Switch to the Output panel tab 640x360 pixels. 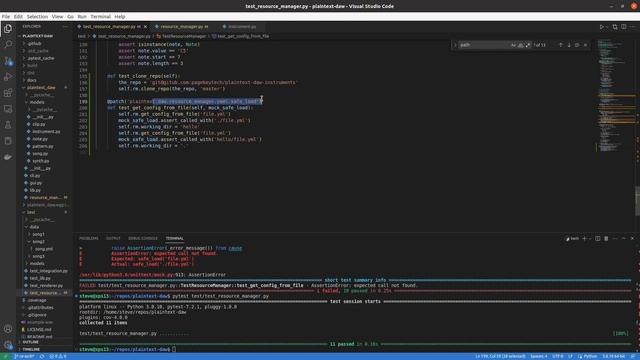coord(113,238)
